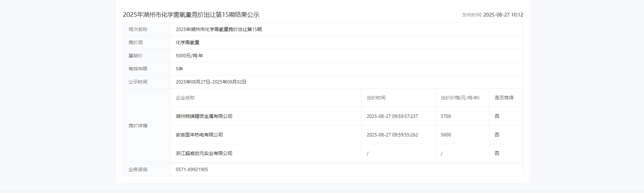Click the bid price 5700
This screenshot has height=193, width=644.
pyautogui.click(x=446, y=116)
